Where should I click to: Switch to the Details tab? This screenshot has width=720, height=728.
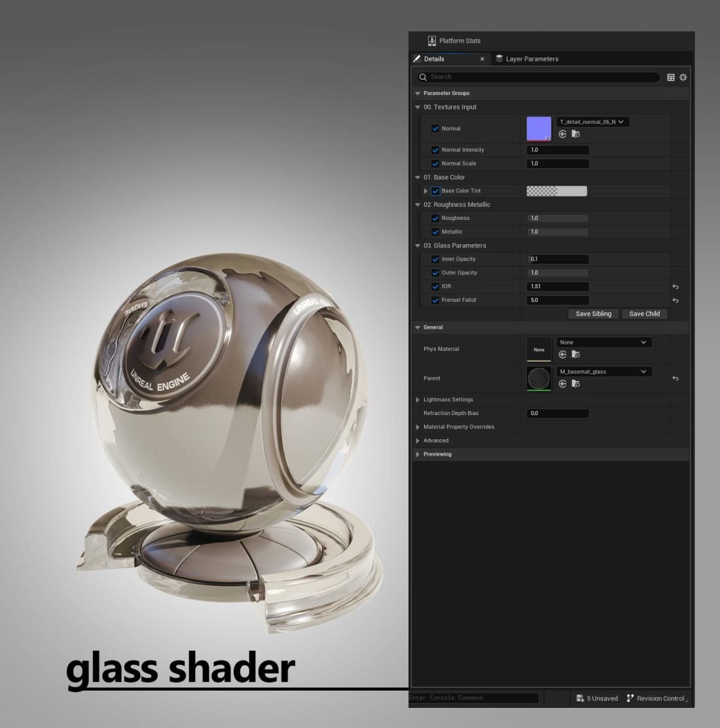click(450, 59)
